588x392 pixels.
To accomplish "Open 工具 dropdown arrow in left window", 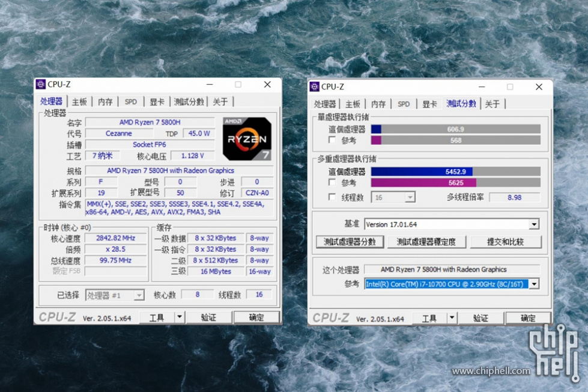I will click(x=179, y=317).
